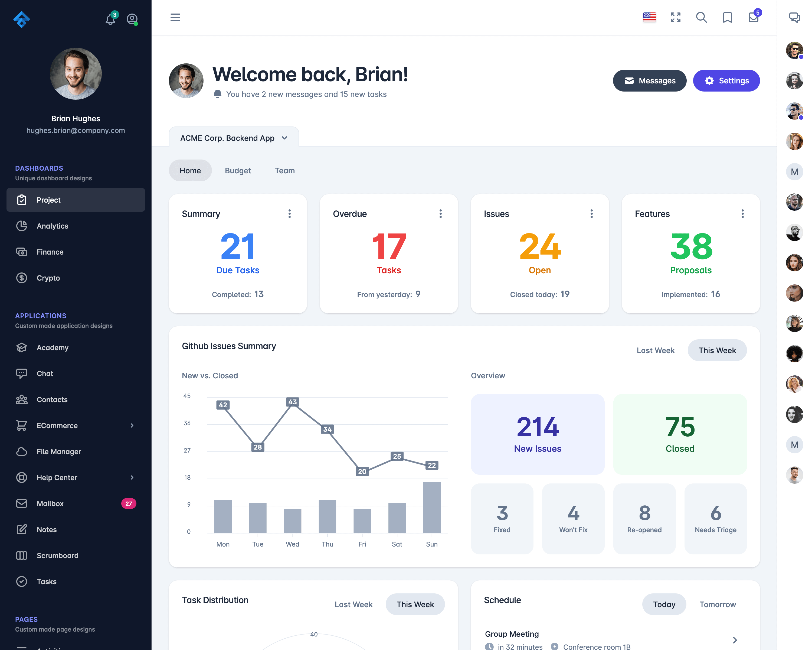Open the Crypto section

click(x=48, y=277)
